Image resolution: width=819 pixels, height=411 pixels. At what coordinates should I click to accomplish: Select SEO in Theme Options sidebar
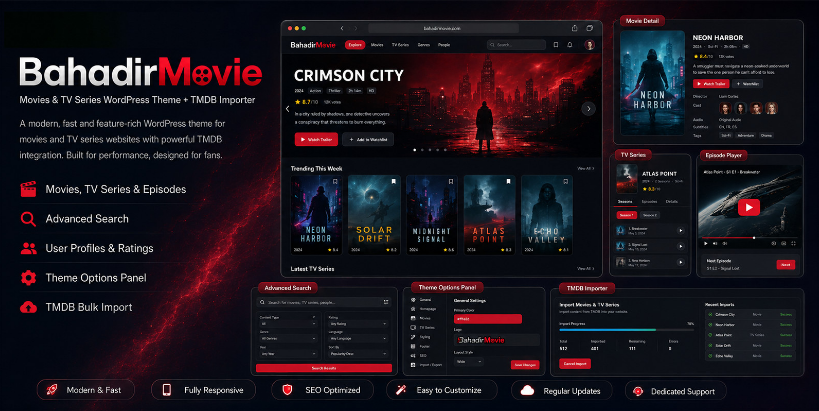point(419,356)
